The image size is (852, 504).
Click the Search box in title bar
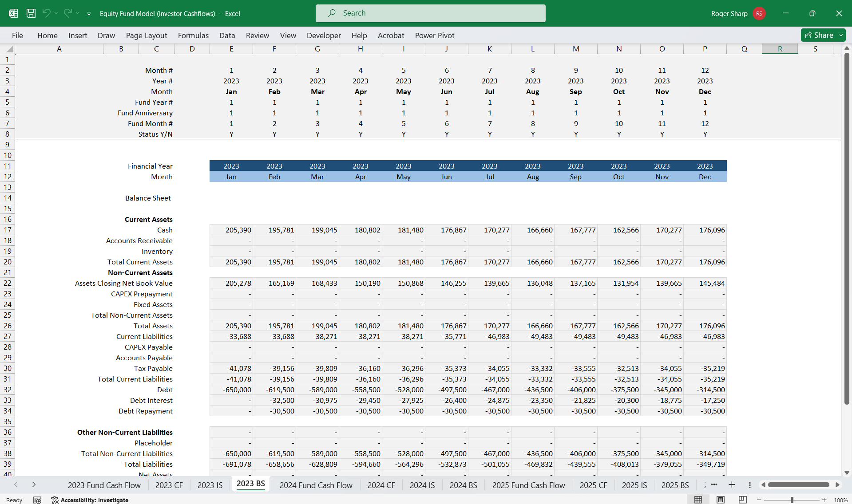point(430,13)
